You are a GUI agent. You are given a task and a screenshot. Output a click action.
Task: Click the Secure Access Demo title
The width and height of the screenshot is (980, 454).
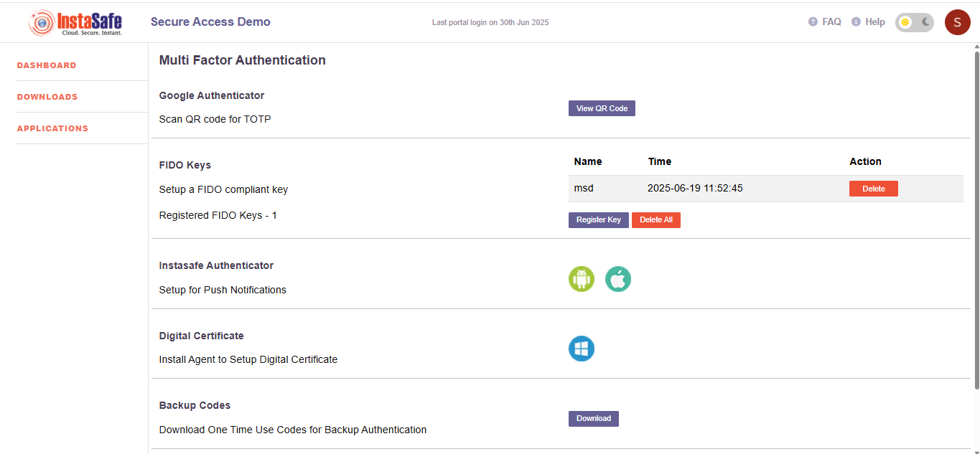click(x=210, y=22)
